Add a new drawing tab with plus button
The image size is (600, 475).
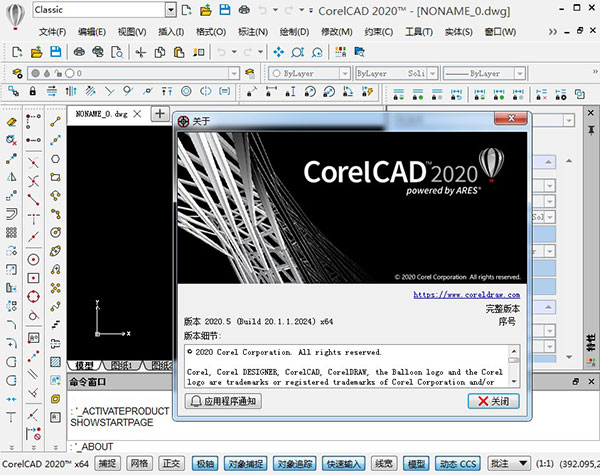[159, 114]
